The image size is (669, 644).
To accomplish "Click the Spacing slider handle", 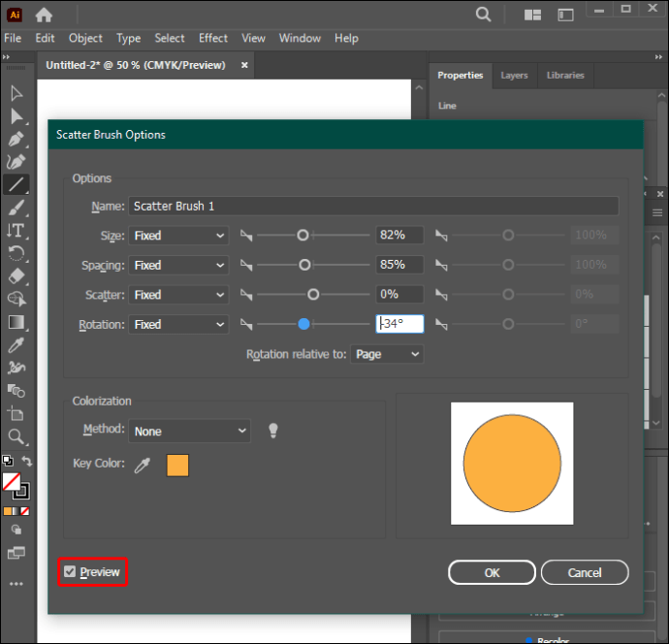I will [304, 265].
